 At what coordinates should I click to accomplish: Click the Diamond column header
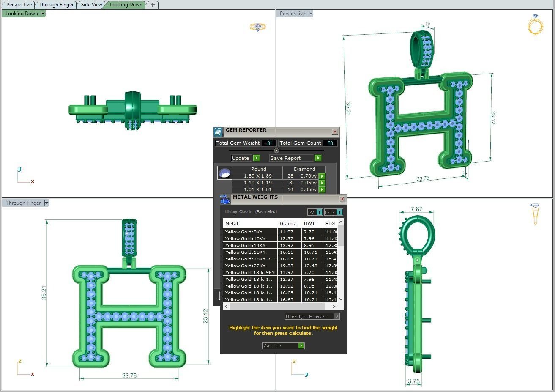coord(304,169)
